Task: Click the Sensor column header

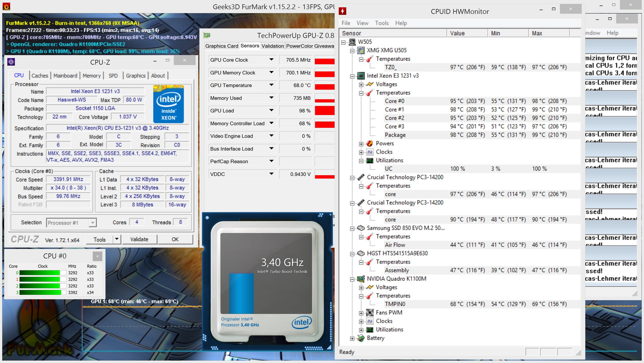Action: (393, 33)
